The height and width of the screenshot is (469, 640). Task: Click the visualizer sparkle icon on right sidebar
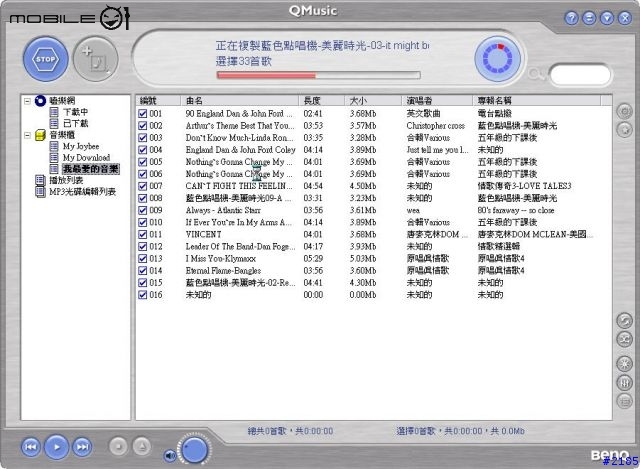coord(624,363)
